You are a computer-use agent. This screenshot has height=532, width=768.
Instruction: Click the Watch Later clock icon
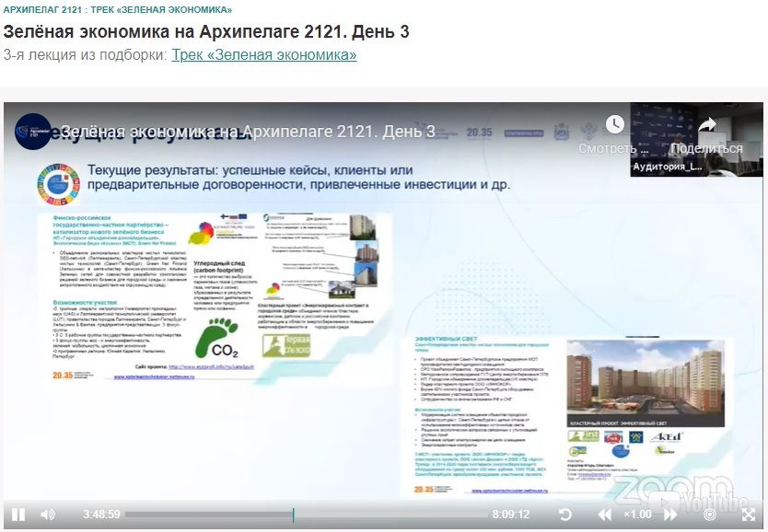point(614,125)
